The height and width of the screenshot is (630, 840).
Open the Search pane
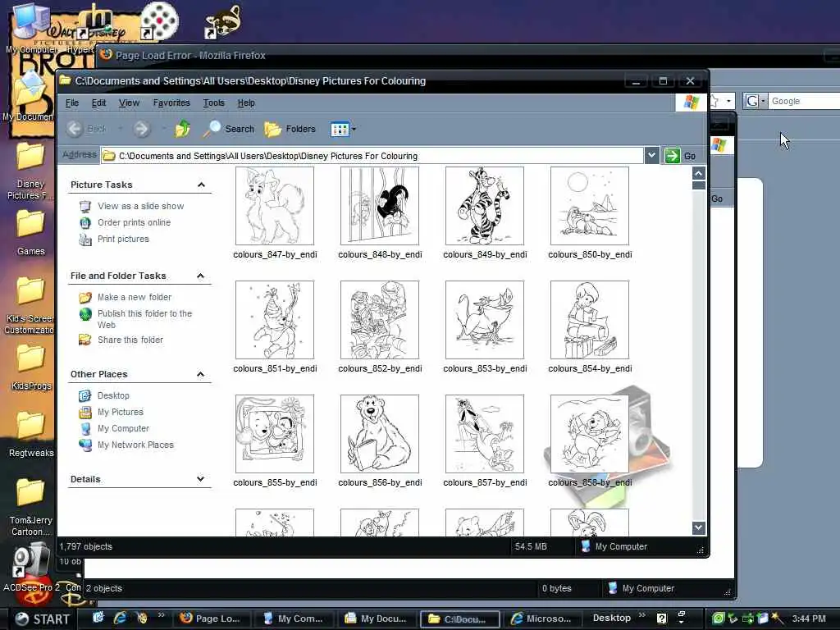pos(230,129)
